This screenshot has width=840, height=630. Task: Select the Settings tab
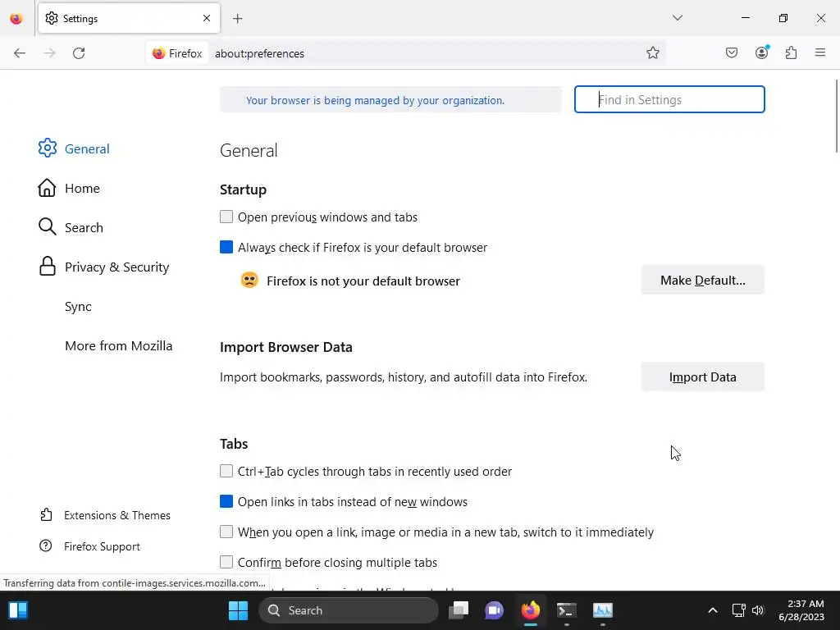coord(129,19)
